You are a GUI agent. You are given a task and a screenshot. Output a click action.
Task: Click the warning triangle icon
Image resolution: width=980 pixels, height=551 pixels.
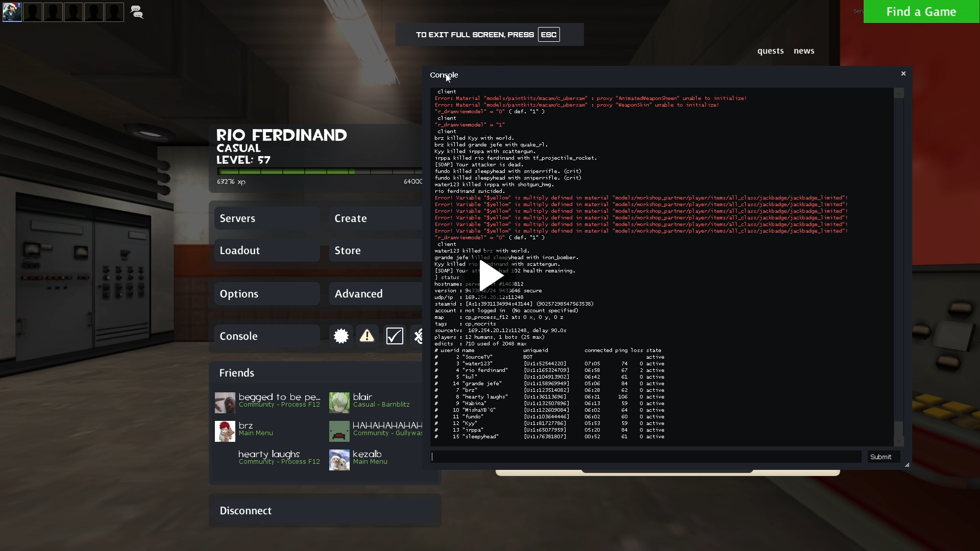[367, 336]
